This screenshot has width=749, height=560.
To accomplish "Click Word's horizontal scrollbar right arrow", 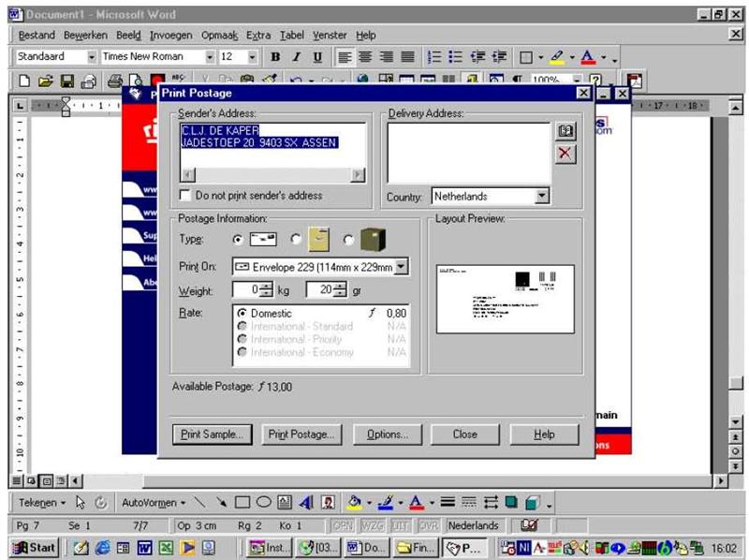I will pos(720,480).
